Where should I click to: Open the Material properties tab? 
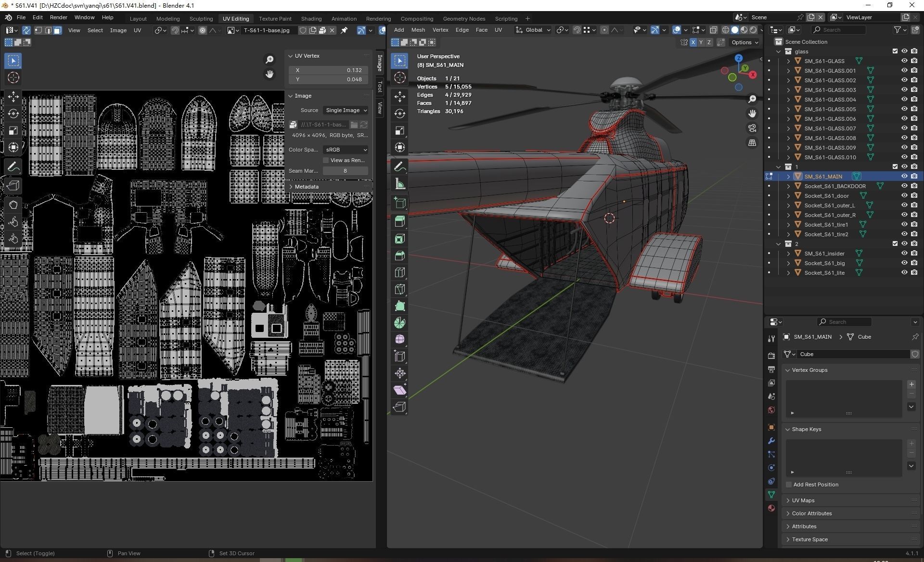(771, 508)
